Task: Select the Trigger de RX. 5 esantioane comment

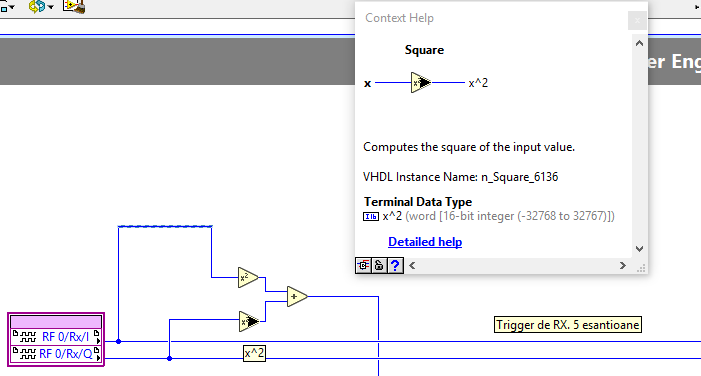Action: click(x=568, y=325)
